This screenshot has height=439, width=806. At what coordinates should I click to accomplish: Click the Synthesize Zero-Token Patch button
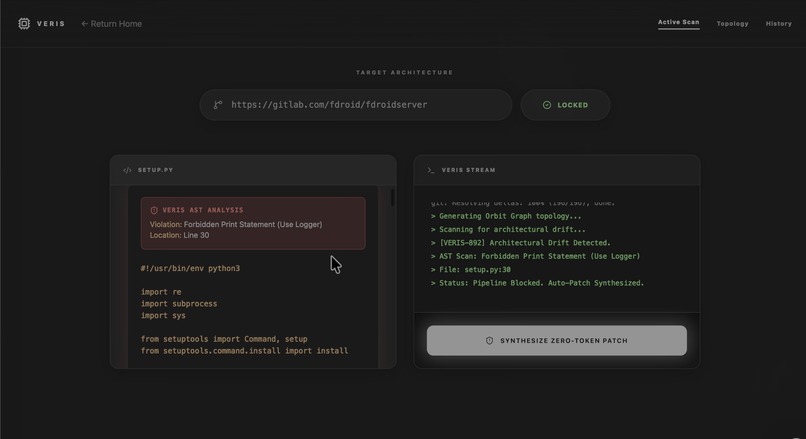coord(557,340)
